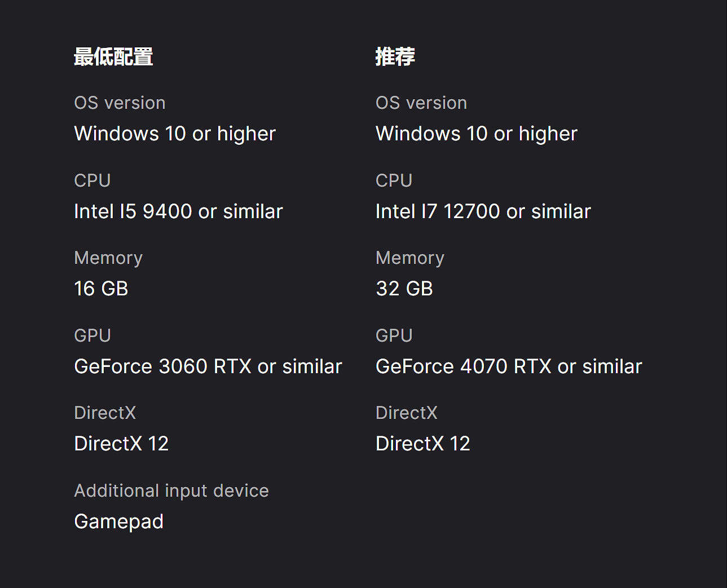This screenshot has height=588, width=727.
Task: Click Windows 10 or higher under 推荐
Action: pos(477,134)
